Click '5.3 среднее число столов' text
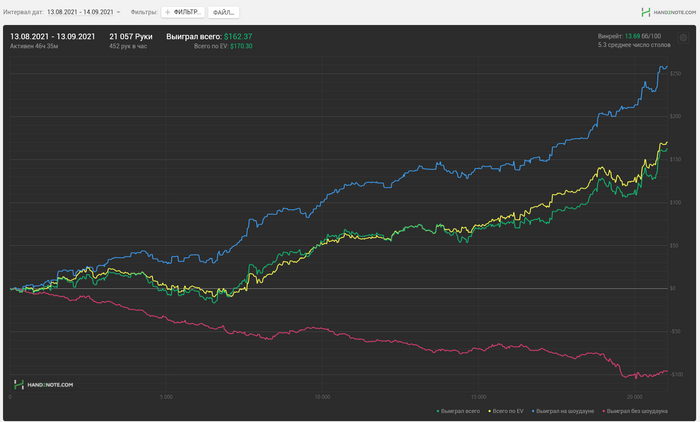Screen dimensions: 700x422 click(634, 45)
